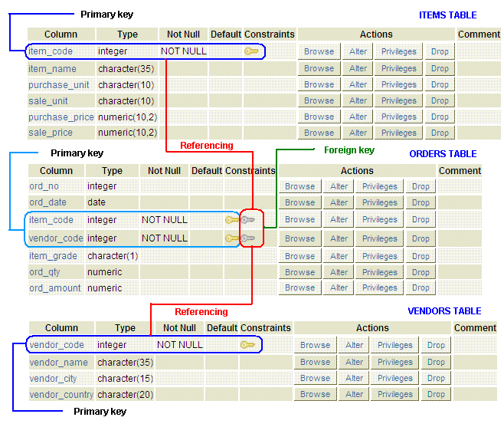The width and height of the screenshot is (504, 427).
Task: Alter the item_name column
Action: (x=358, y=68)
